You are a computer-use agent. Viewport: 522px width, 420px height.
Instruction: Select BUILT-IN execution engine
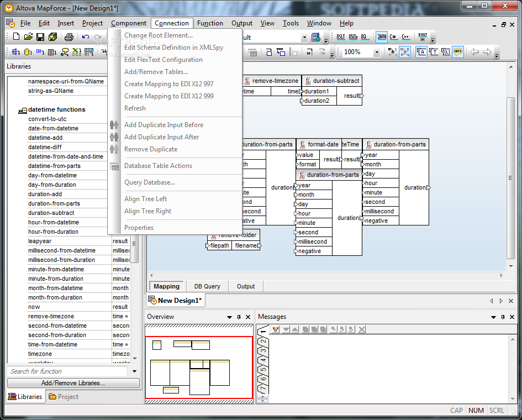tap(423, 37)
